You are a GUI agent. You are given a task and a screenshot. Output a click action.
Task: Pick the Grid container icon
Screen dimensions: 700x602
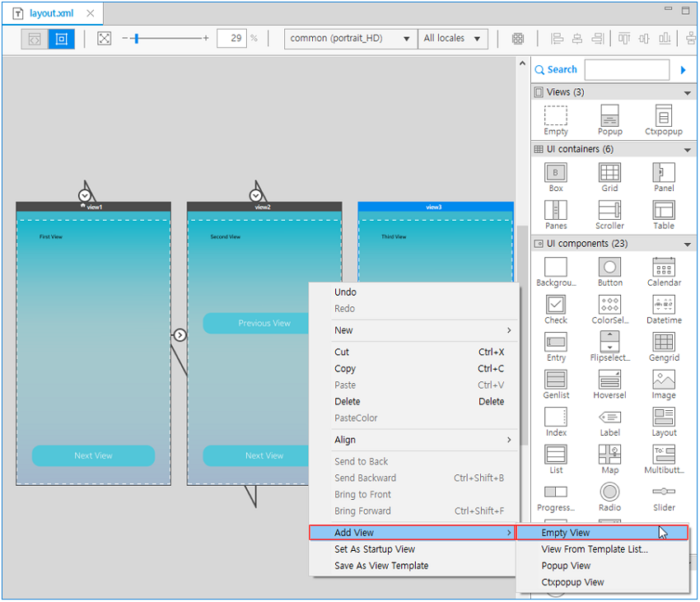point(609,173)
